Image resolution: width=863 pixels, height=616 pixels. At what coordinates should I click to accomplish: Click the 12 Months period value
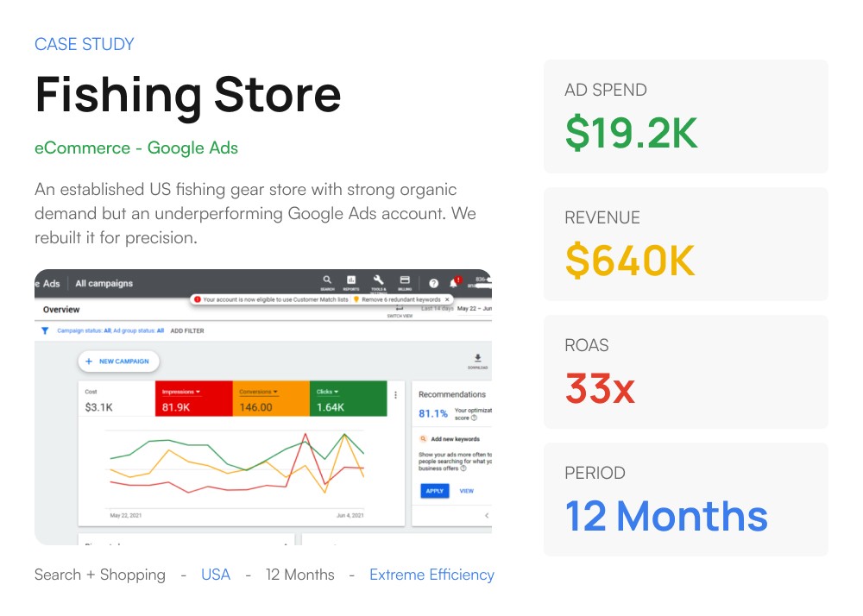666,516
